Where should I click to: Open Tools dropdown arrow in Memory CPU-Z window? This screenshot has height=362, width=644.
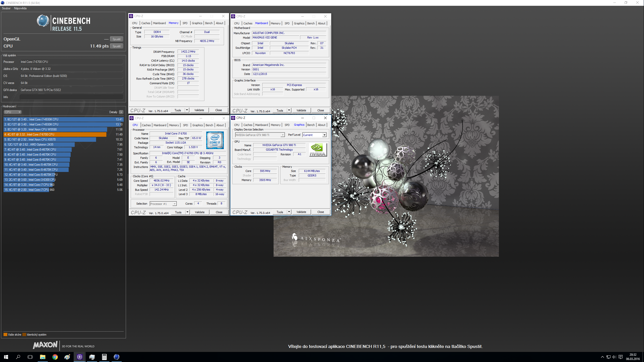point(187,110)
